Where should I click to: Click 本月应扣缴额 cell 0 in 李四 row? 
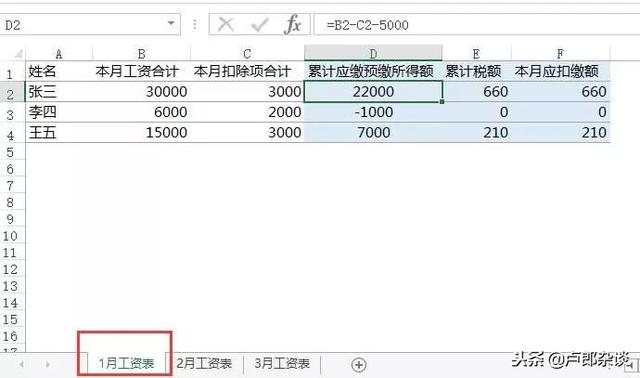click(560, 112)
